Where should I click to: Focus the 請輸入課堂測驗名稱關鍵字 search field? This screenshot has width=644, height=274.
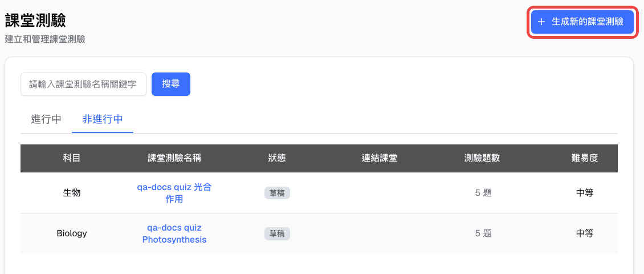point(83,84)
